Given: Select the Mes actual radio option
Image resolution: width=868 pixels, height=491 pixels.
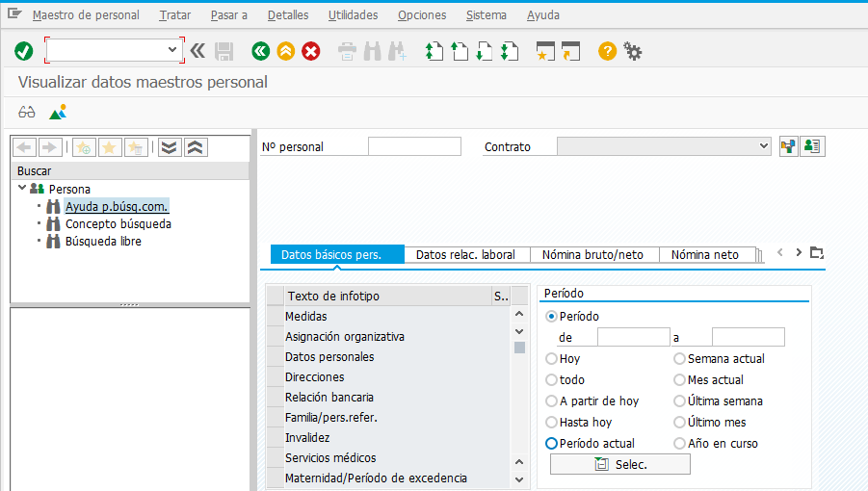Looking at the screenshot, I should click(x=680, y=379).
